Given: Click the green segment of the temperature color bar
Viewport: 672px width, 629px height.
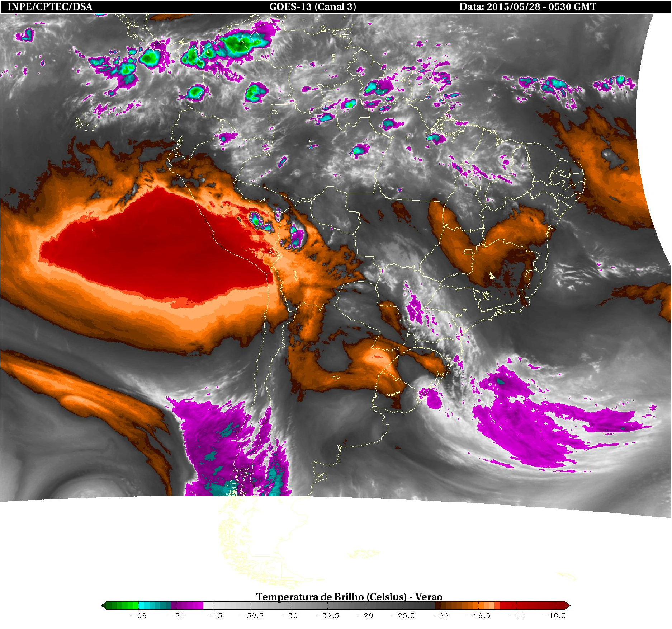Looking at the screenshot, I should click(x=122, y=606).
